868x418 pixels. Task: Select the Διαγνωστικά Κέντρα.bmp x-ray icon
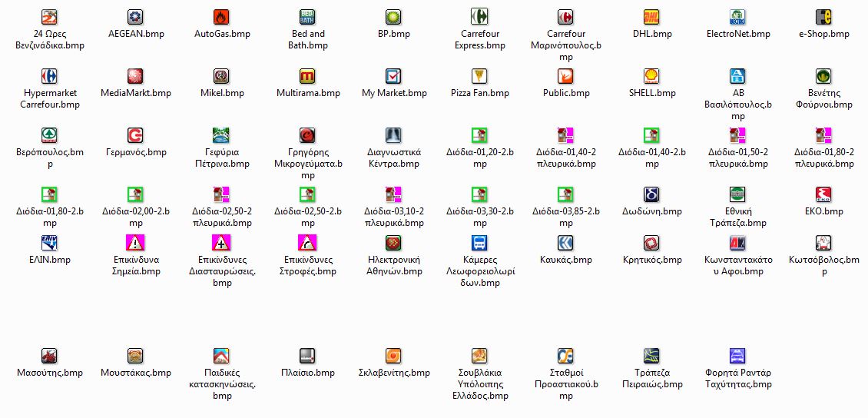393,136
